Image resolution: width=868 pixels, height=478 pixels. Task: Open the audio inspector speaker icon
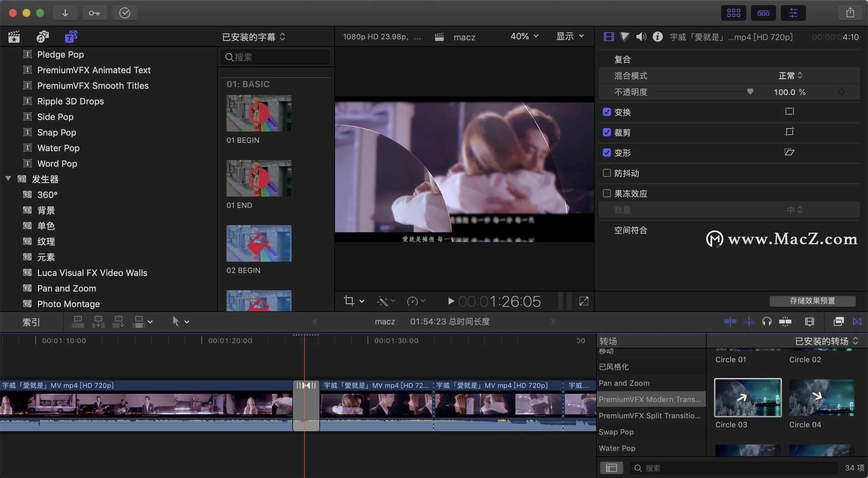click(x=641, y=37)
